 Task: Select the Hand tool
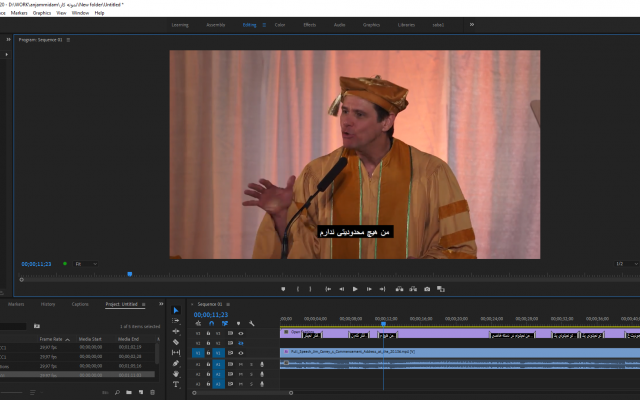click(176, 374)
